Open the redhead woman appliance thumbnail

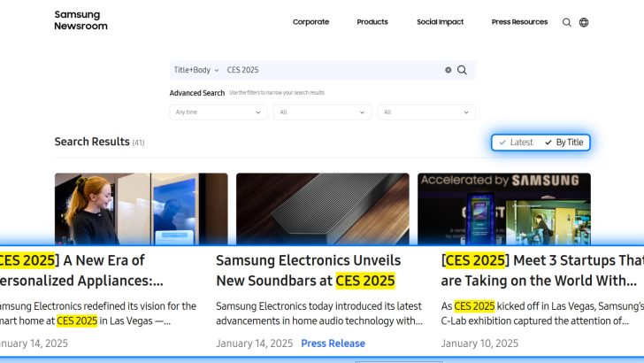tap(142, 209)
